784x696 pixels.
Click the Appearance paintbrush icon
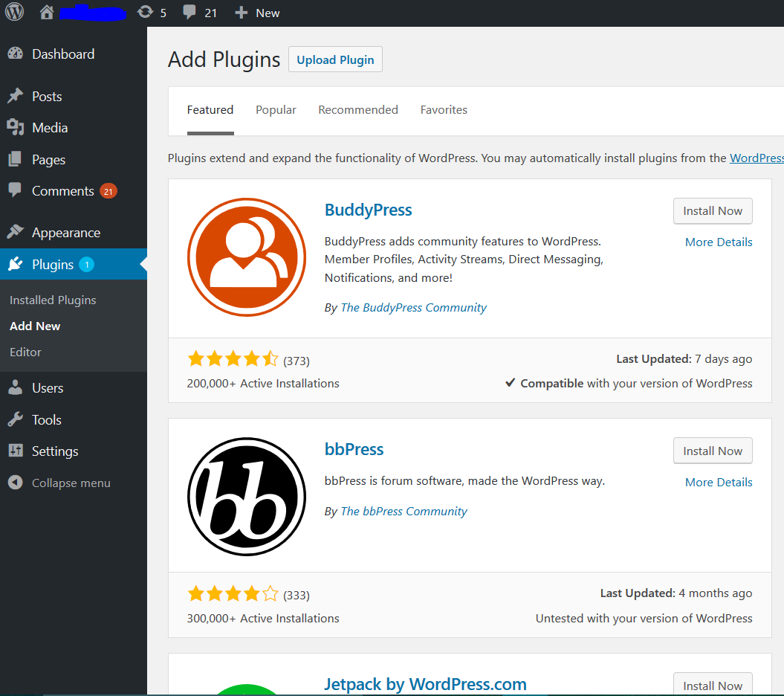pos(16,232)
